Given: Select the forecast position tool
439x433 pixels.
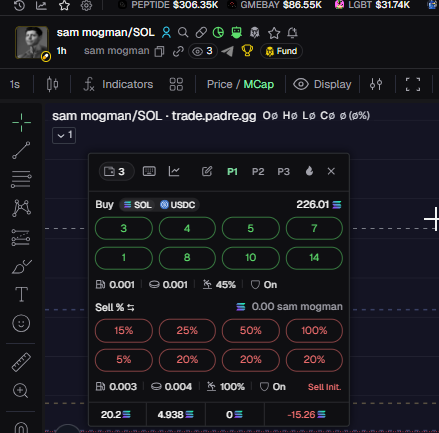Looking at the screenshot, I should click(x=21, y=237).
